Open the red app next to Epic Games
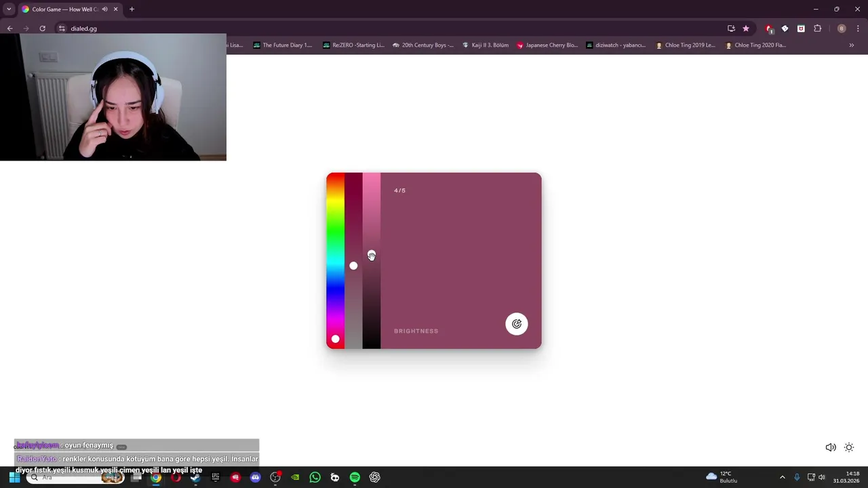Viewport: 868px width, 488px height. [235, 477]
